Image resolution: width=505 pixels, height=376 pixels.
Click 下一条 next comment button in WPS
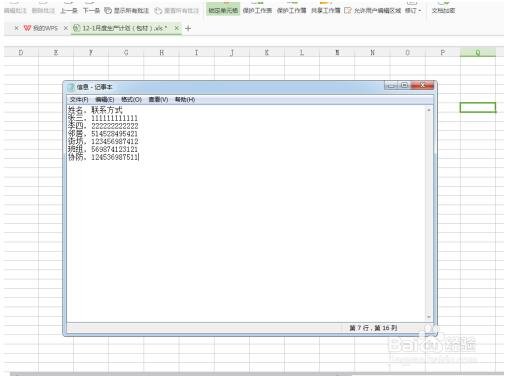point(91,11)
